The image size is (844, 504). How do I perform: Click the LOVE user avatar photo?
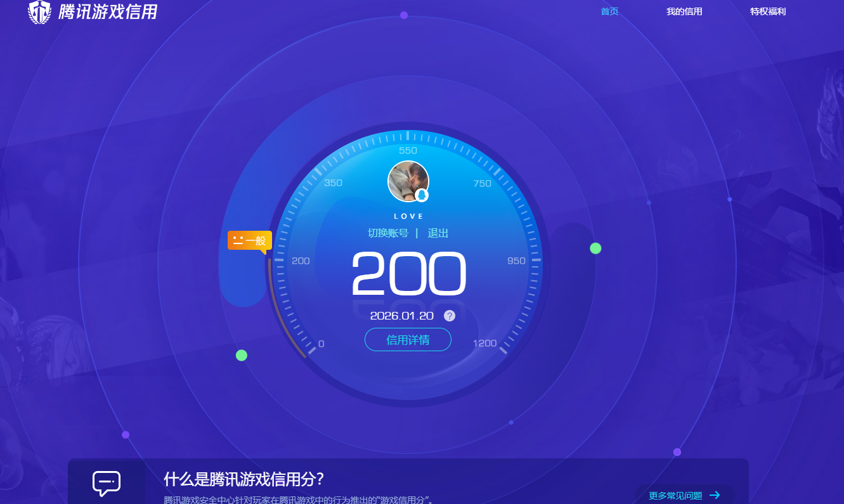[x=408, y=180]
